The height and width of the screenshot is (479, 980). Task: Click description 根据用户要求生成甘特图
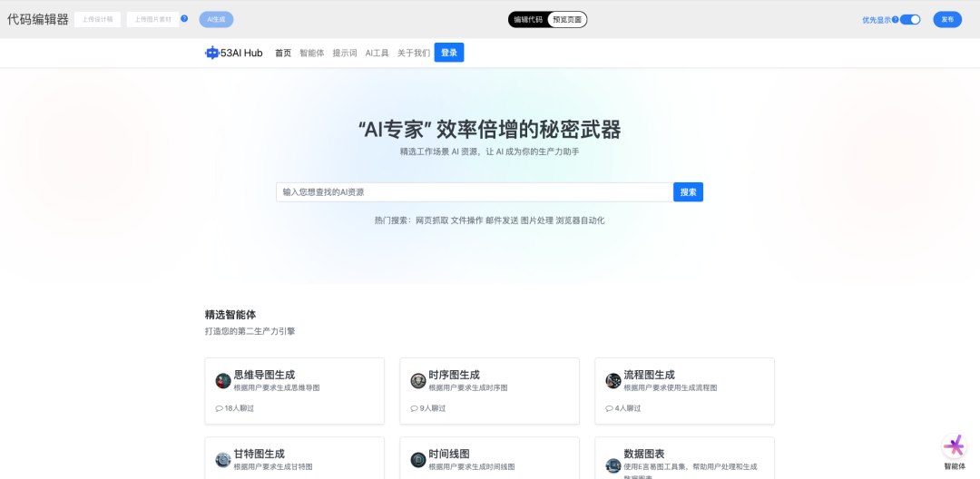[x=273, y=466]
